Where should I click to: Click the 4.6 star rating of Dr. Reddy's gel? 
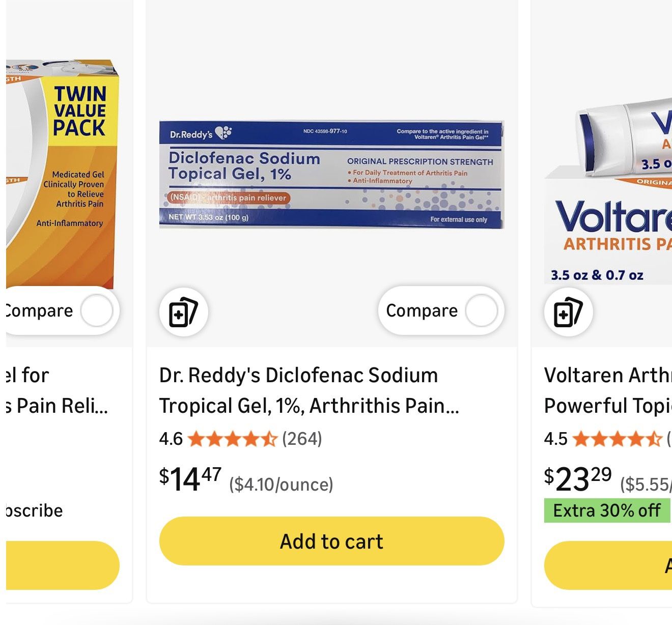click(x=232, y=439)
